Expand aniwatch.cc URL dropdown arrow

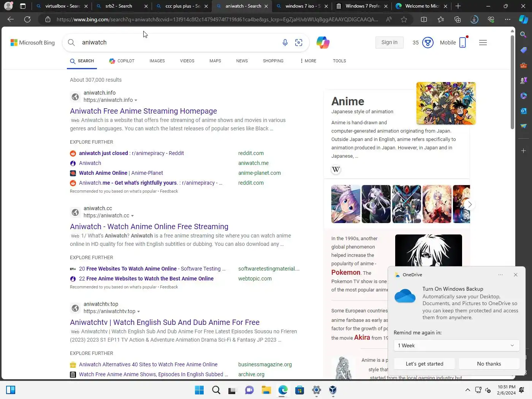click(x=132, y=216)
